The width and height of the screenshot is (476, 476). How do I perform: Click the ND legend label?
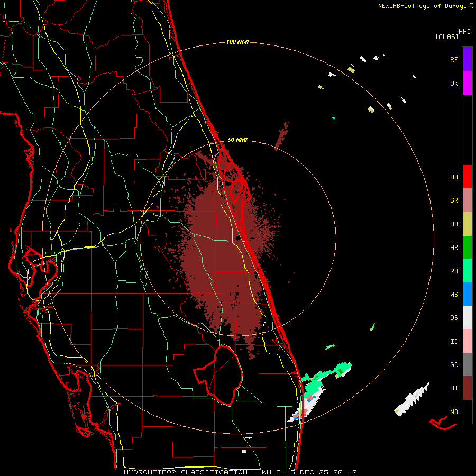454,412
